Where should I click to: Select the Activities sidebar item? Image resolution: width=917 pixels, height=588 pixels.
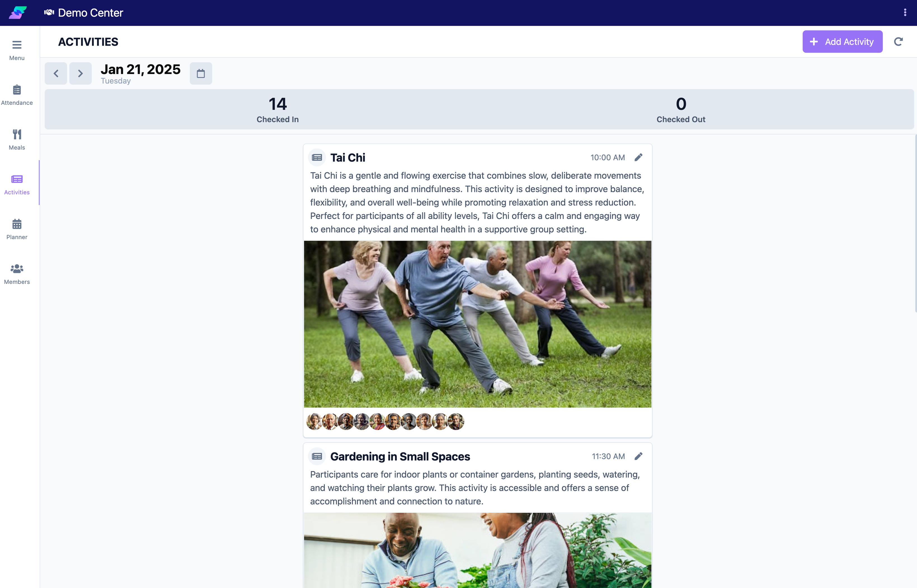click(x=17, y=184)
